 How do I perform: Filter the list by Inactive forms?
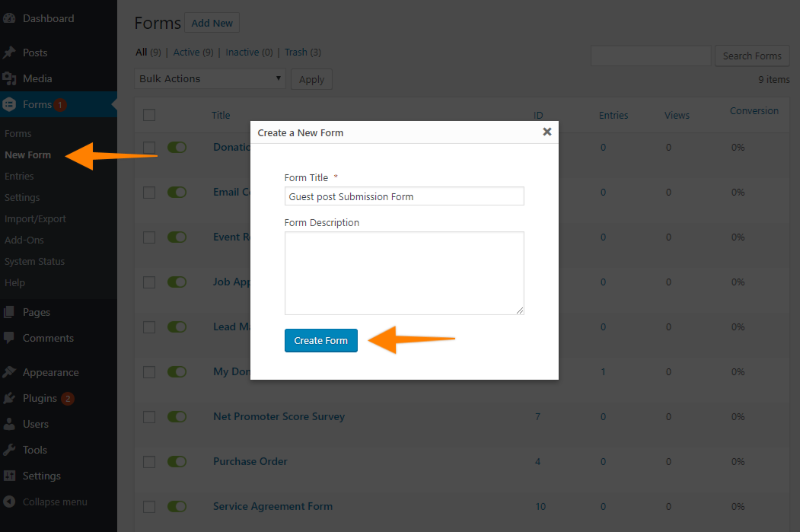pos(242,52)
